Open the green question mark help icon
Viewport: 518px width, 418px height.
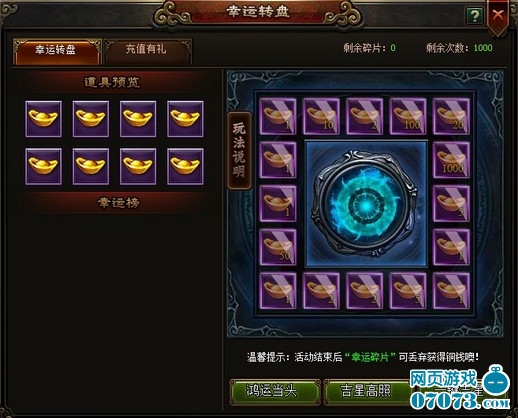[x=474, y=15]
